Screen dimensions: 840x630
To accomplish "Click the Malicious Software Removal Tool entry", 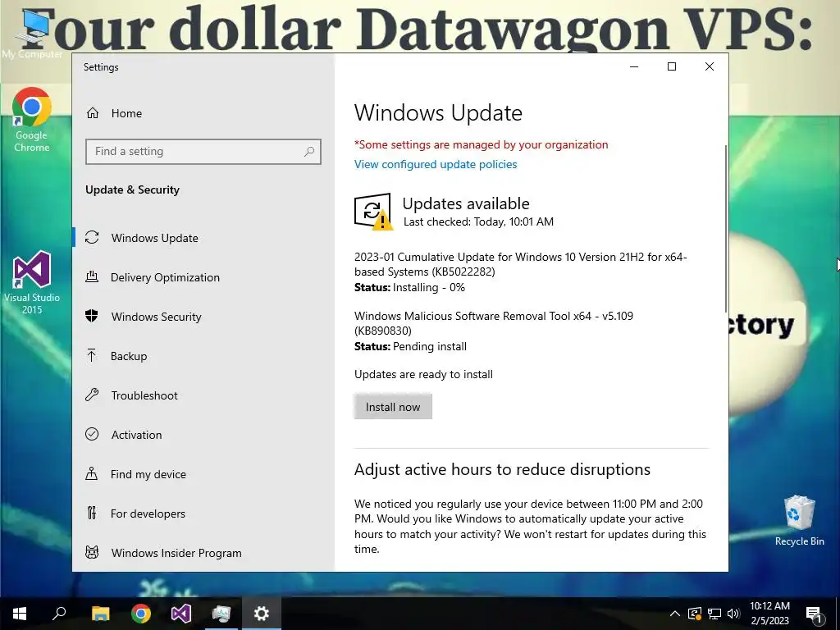I will (x=493, y=323).
